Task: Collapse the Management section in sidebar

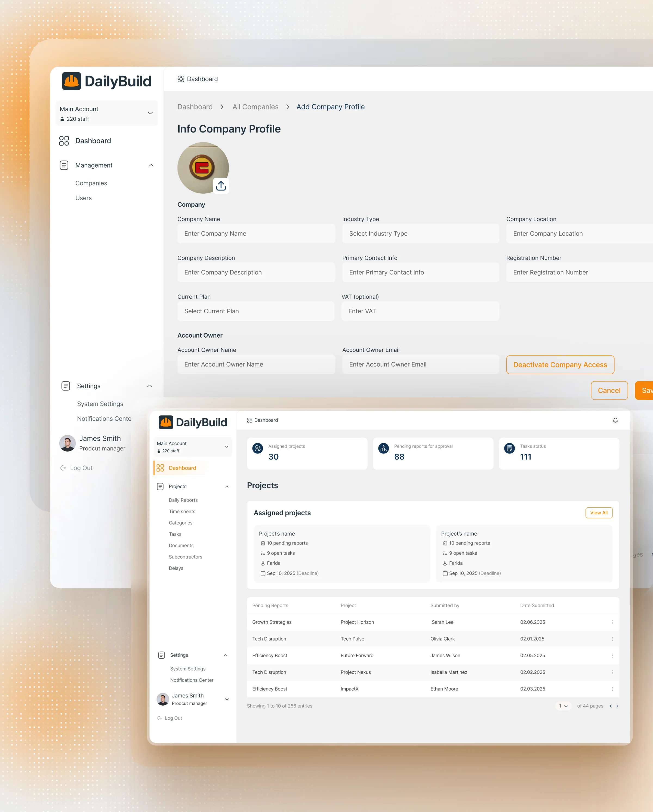Action: (151, 165)
